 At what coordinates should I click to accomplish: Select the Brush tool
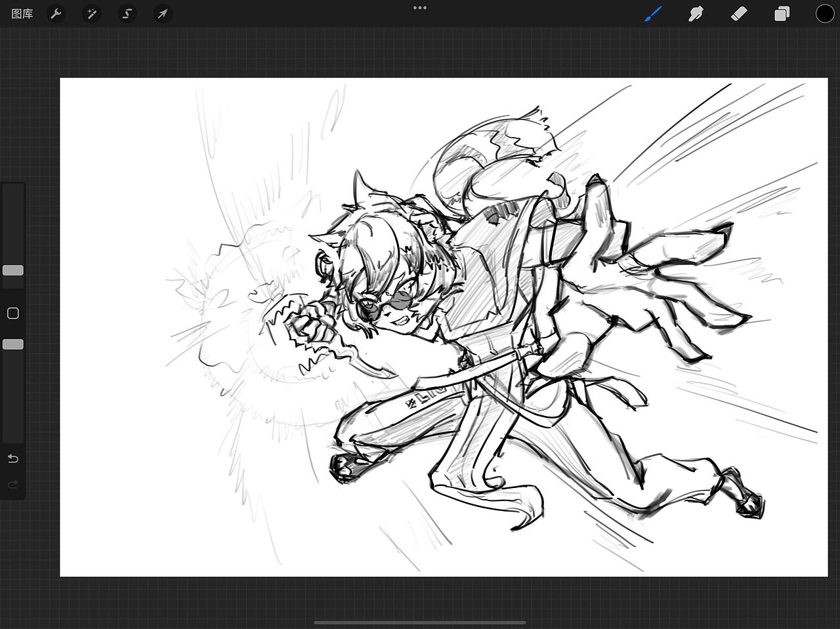pyautogui.click(x=652, y=14)
